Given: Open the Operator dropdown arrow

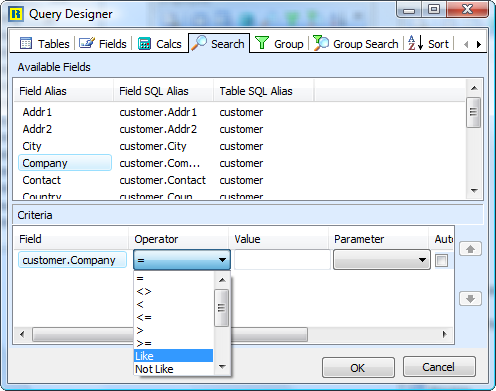Looking at the screenshot, I should tap(222, 260).
